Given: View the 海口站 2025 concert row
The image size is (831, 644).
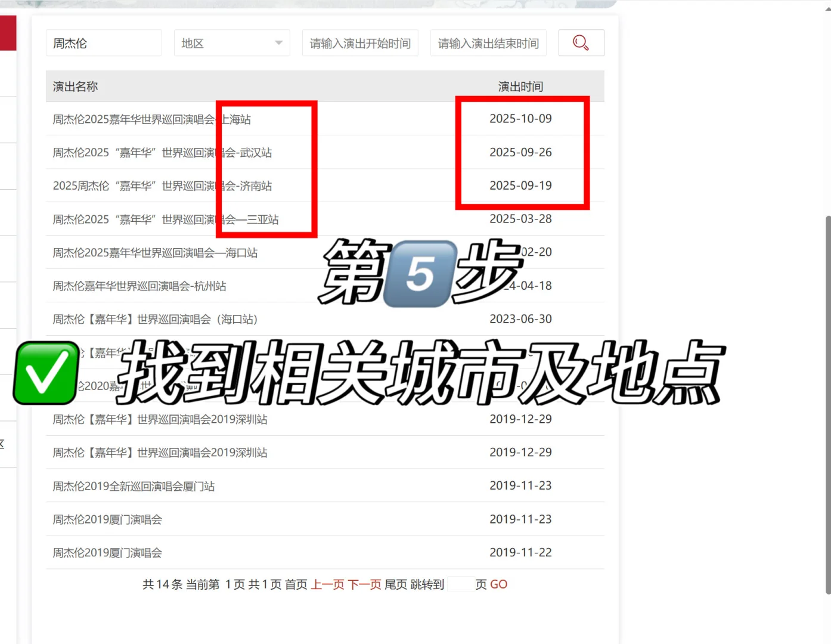Looking at the screenshot, I should click(155, 252).
